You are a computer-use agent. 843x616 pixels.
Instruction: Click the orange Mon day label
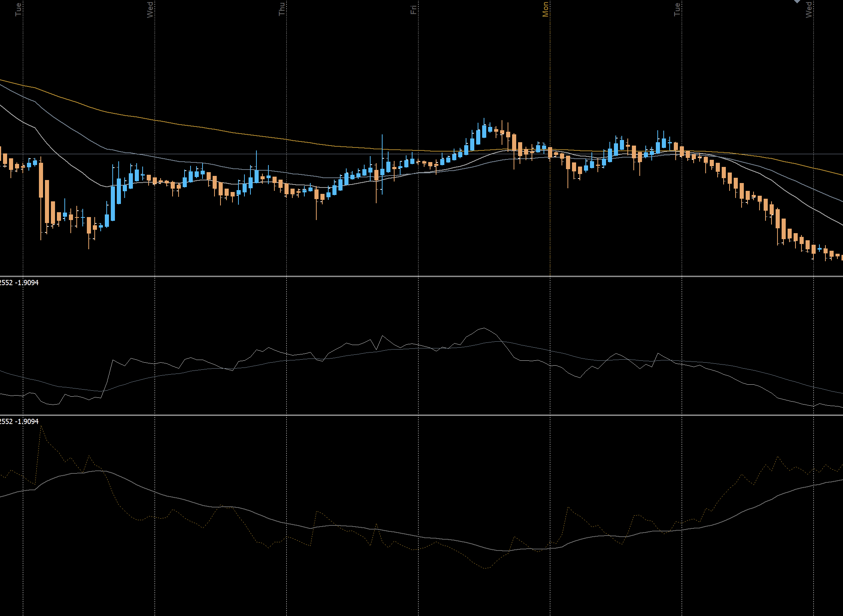(x=545, y=9)
